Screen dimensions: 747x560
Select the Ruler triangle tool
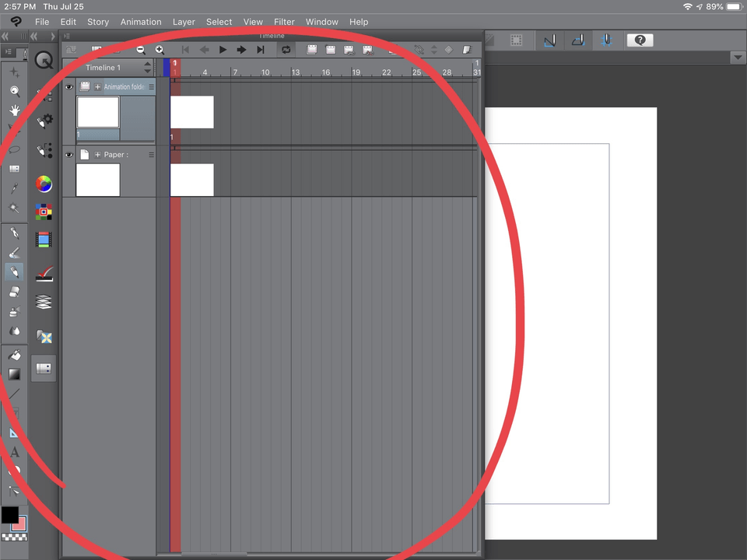[x=14, y=433]
